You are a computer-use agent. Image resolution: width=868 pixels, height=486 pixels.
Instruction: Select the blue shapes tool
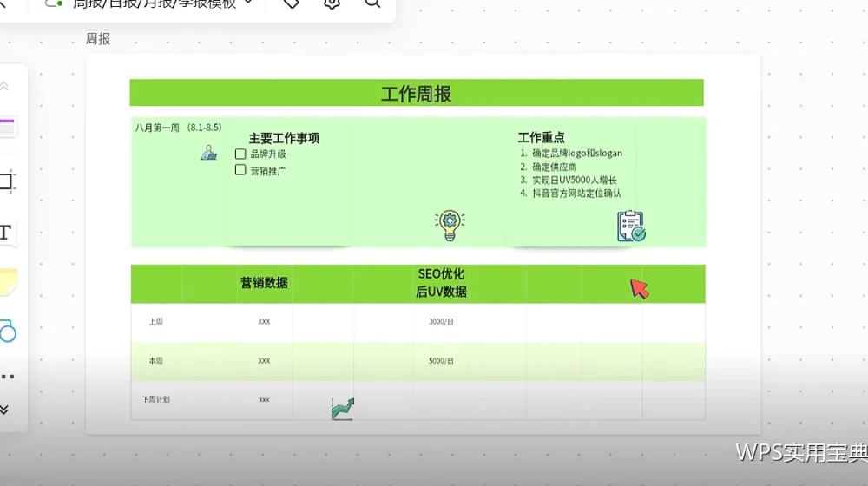(8, 331)
